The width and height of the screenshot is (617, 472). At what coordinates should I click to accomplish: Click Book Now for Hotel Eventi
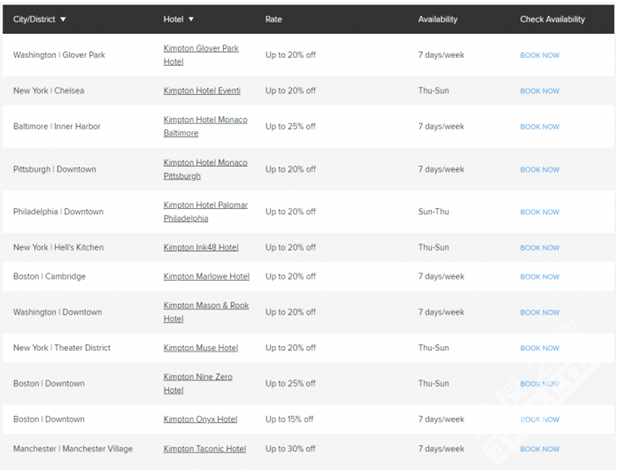point(539,91)
